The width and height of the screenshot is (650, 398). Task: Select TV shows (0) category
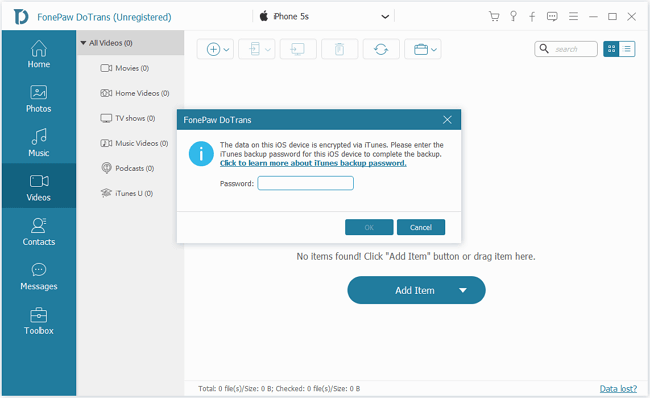pos(128,118)
